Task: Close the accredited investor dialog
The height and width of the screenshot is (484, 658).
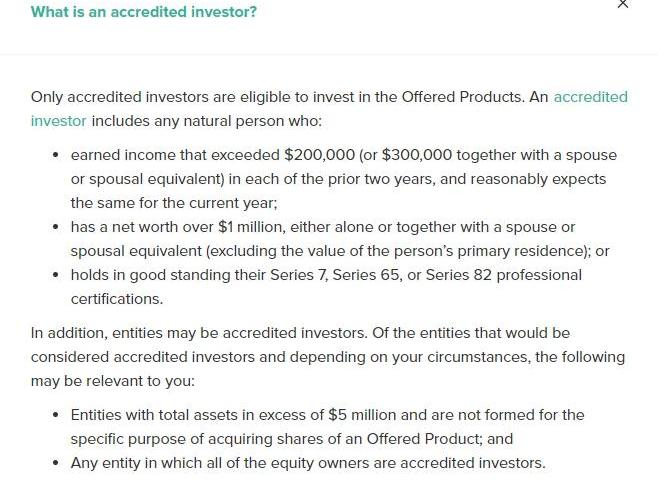Action: [x=623, y=5]
